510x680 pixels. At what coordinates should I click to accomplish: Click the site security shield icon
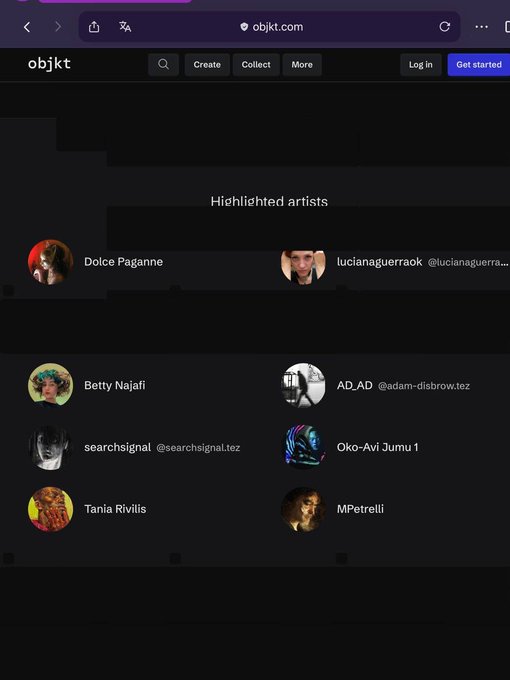tap(244, 27)
